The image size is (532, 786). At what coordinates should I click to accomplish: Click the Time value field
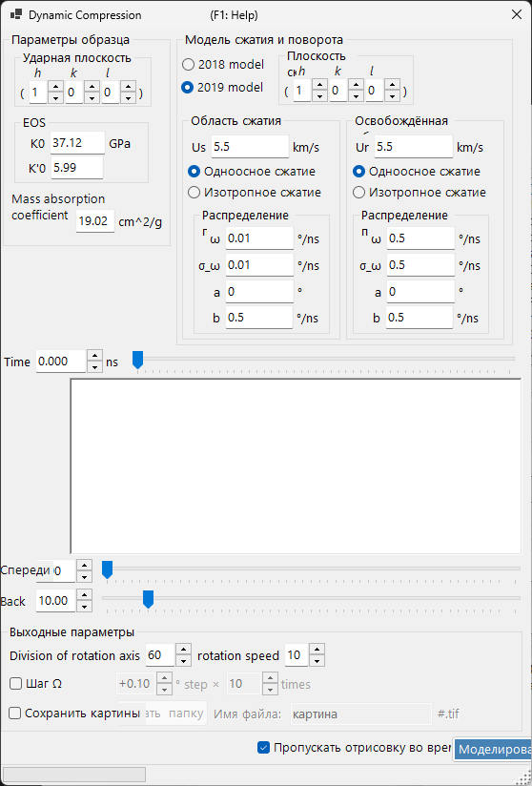61,362
